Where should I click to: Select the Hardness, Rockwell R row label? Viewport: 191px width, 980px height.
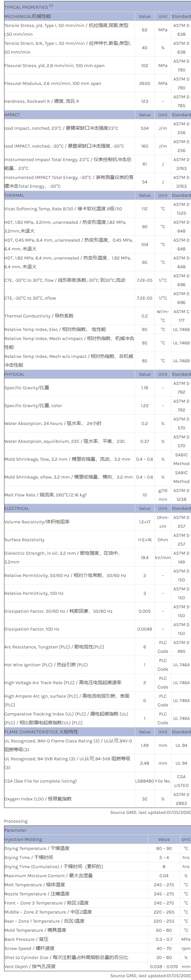[41, 102]
